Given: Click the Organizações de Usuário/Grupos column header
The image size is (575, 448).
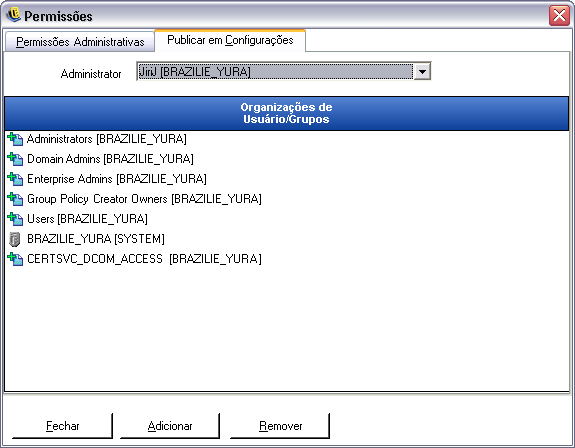Looking at the screenshot, I should (x=286, y=113).
